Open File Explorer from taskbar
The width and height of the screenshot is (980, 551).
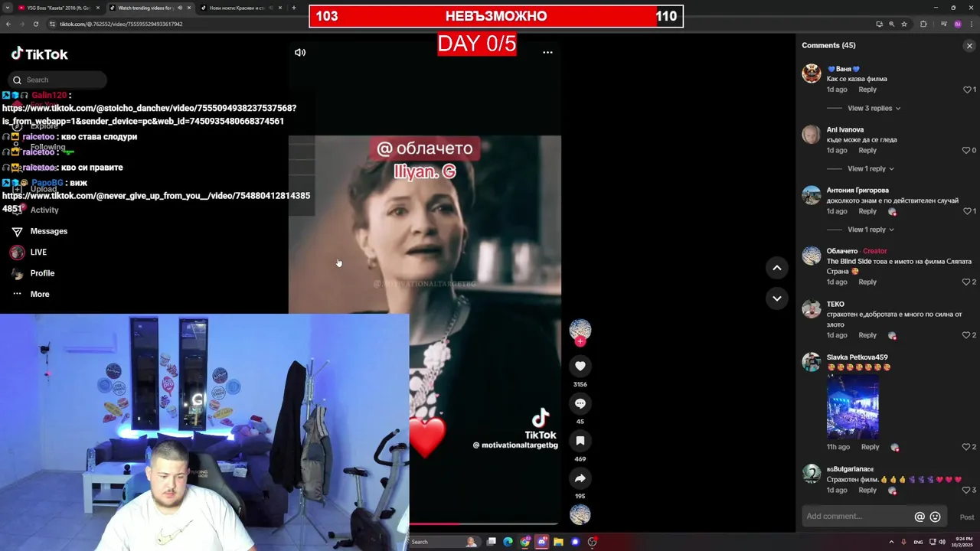559,542
